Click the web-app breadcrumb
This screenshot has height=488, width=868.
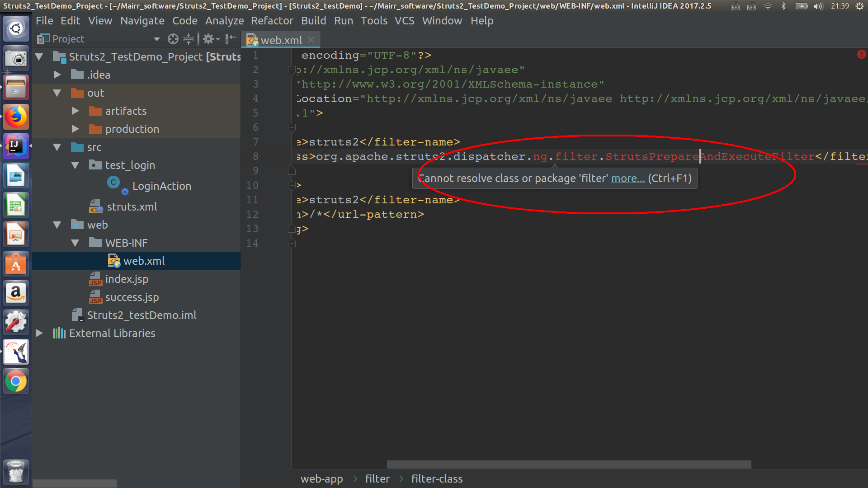pyautogui.click(x=322, y=479)
